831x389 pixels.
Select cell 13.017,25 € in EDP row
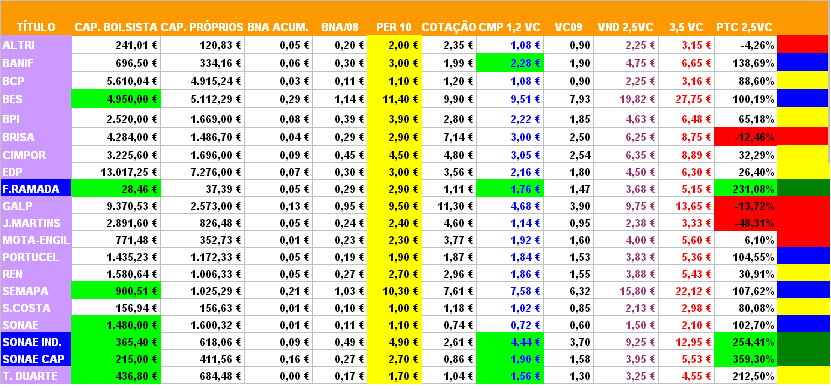(x=115, y=172)
